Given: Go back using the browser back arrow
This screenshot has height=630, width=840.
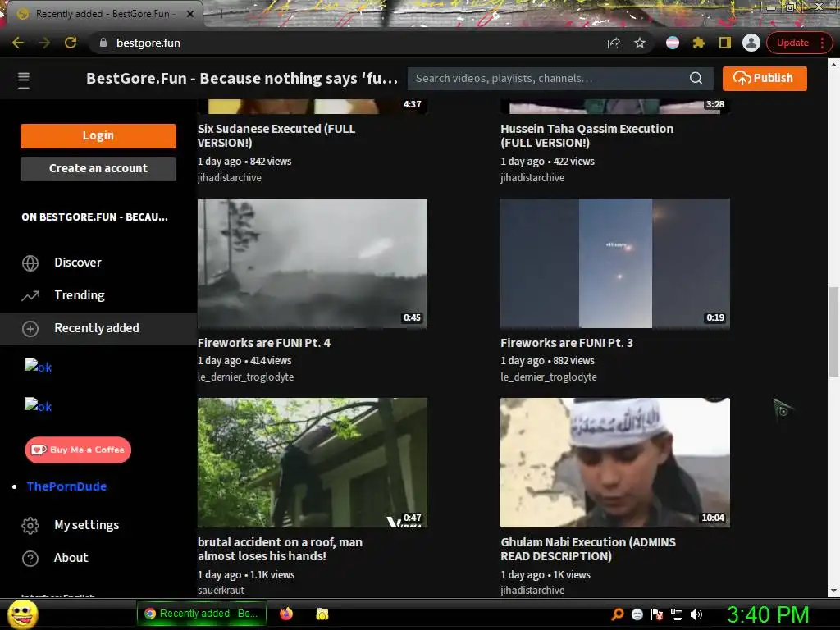Looking at the screenshot, I should pyautogui.click(x=18, y=43).
